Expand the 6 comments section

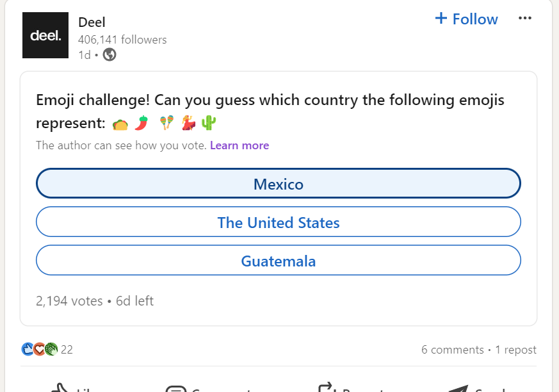452,350
